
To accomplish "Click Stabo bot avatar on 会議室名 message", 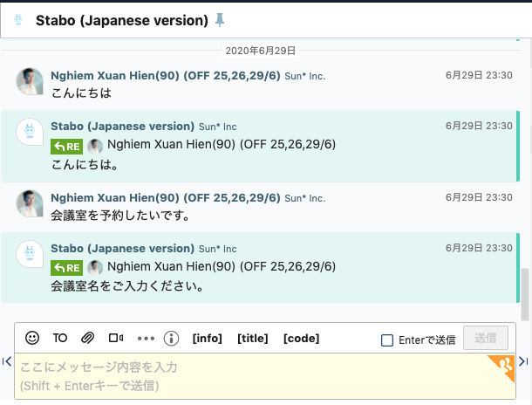I will click(30, 254).
